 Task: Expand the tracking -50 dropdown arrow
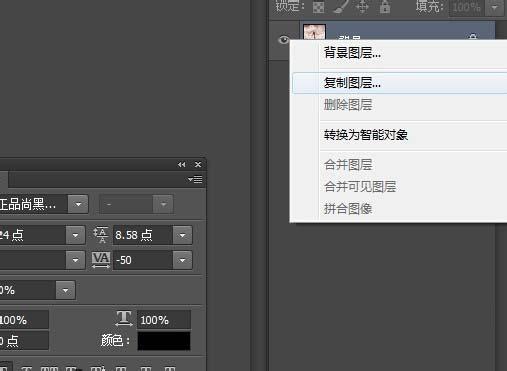coord(182,260)
